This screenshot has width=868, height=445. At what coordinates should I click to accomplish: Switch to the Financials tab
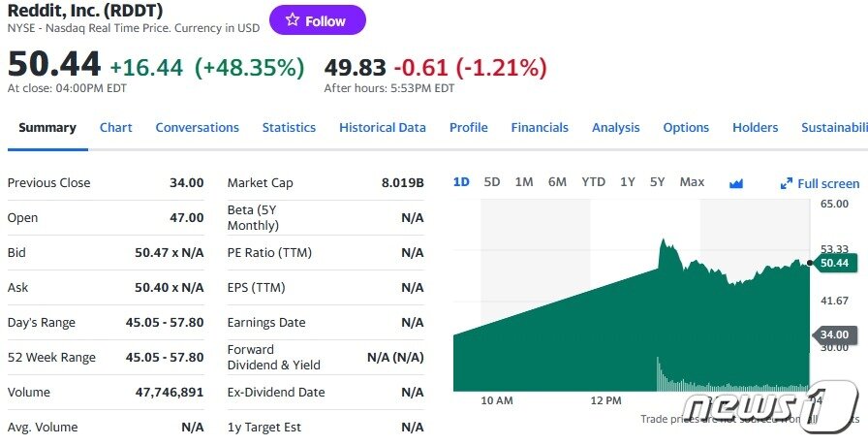pos(540,128)
